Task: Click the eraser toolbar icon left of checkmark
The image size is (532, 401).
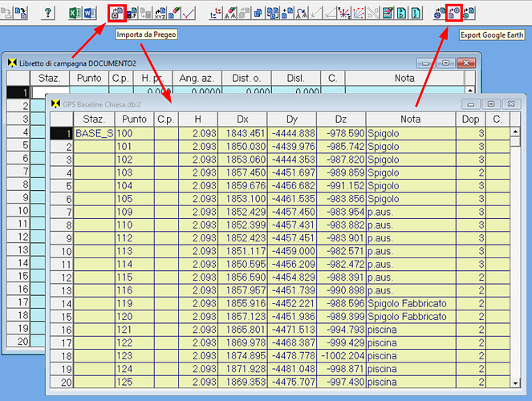Action: pyautogui.click(x=176, y=14)
